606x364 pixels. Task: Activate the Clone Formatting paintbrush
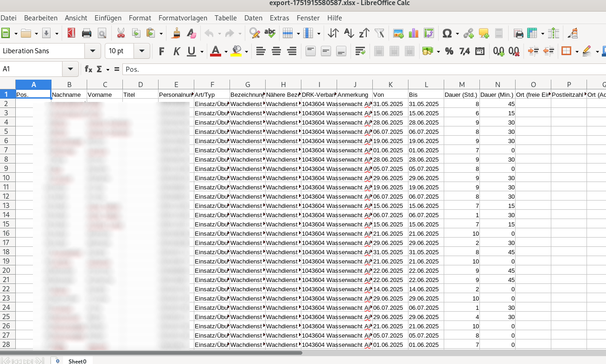176,33
